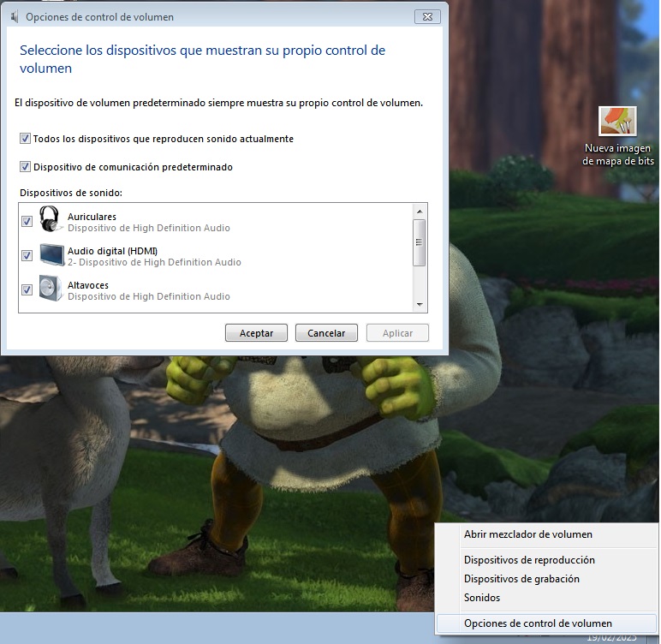The image size is (661, 644).
Task: Confirm with the Aceptar button
Action: [x=256, y=333]
